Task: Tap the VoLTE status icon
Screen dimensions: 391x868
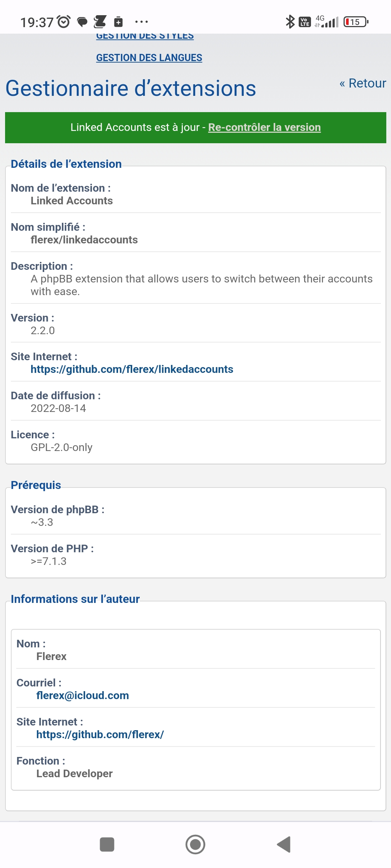Action: (304, 22)
